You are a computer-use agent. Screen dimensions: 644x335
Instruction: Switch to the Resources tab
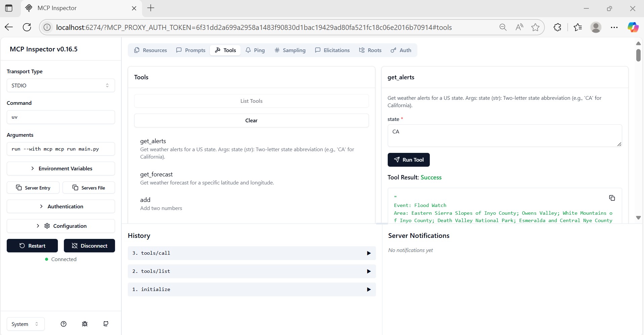point(150,50)
